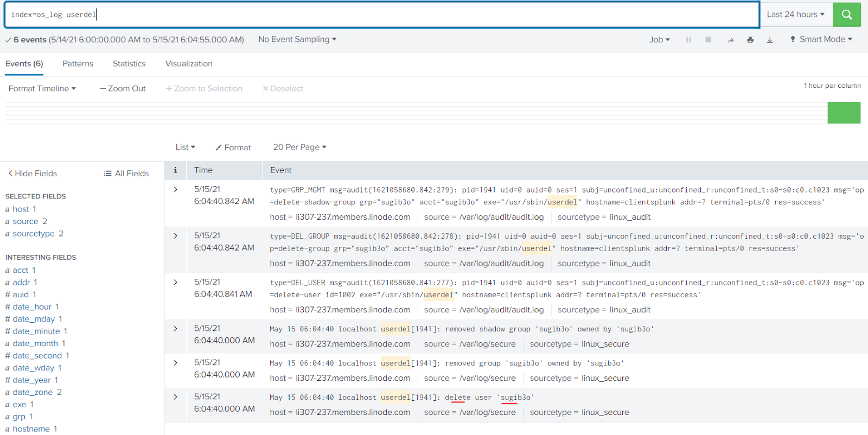Open 20 Per Page dropdown
Screen dimensions: 868x435
coord(300,147)
